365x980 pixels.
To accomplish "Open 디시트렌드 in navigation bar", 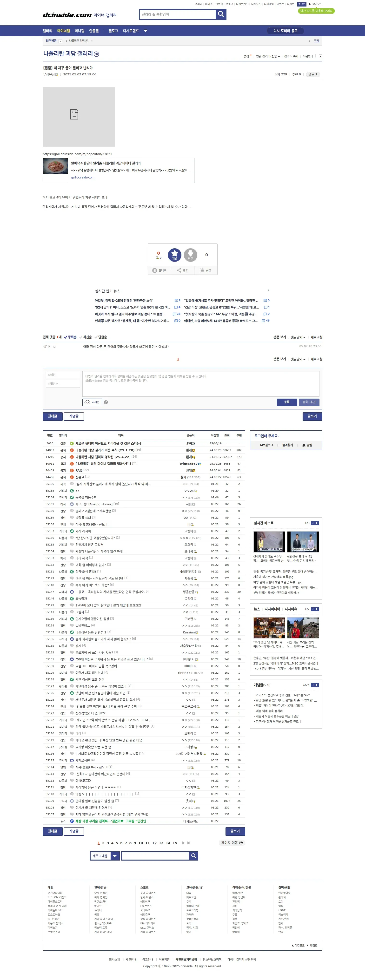I will [x=131, y=31].
